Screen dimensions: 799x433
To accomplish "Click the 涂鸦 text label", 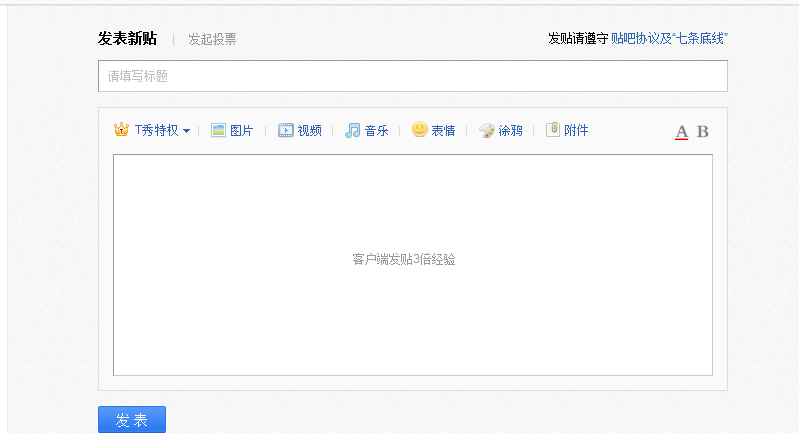I will click(510, 131).
